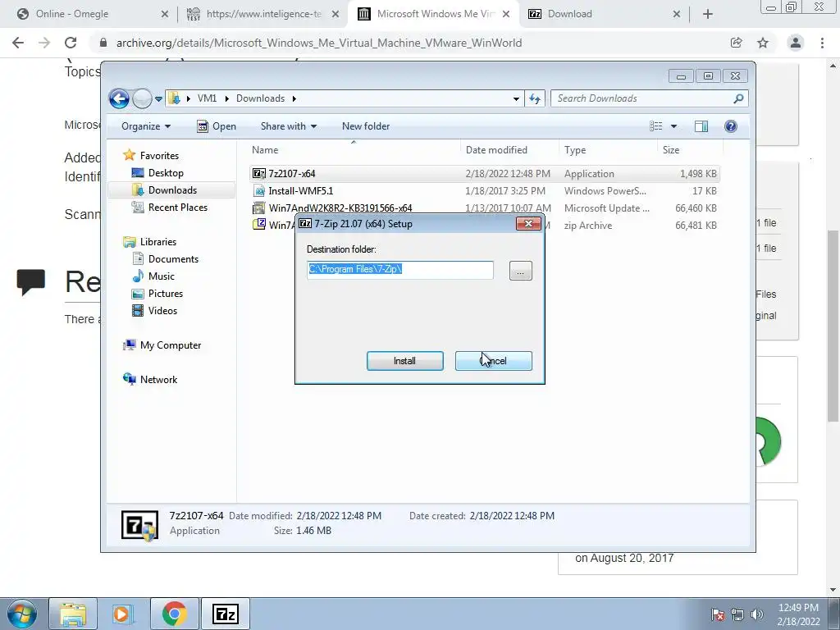The width and height of the screenshot is (840, 630).
Task: Open the Share with menu
Action: 288,126
